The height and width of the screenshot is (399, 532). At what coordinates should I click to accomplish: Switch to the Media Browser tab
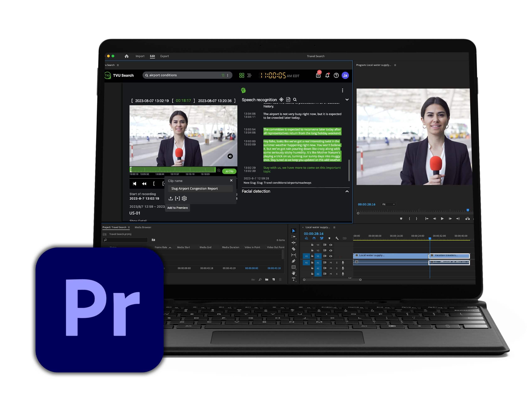pyautogui.click(x=143, y=227)
